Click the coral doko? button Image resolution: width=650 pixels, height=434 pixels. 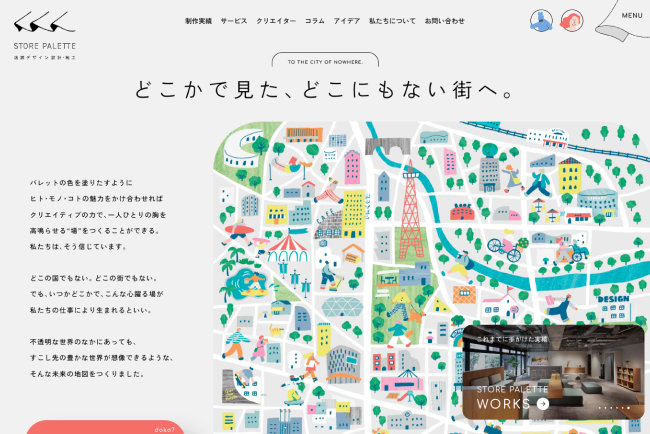coord(104,427)
